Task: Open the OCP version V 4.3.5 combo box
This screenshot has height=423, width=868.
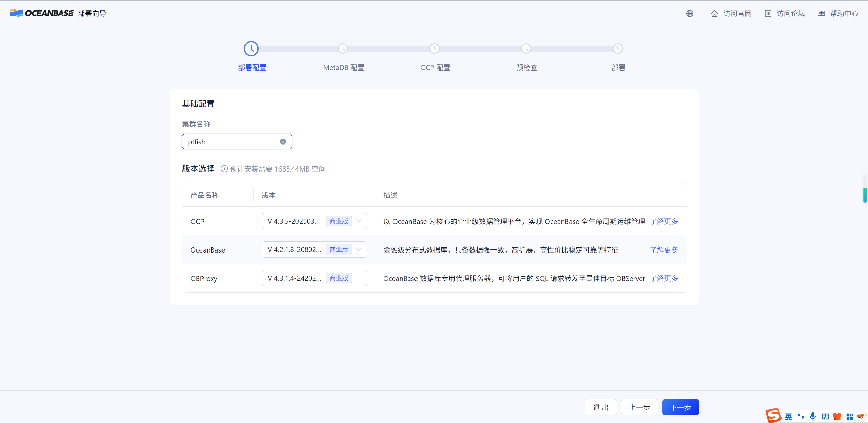Action: pos(314,221)
